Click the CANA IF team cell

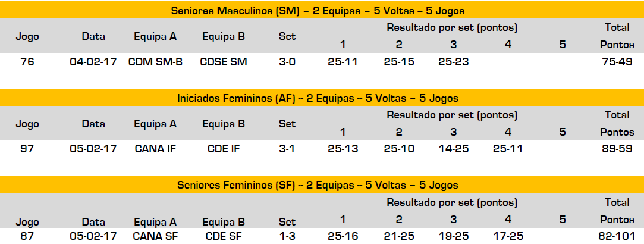pos(155,148)
